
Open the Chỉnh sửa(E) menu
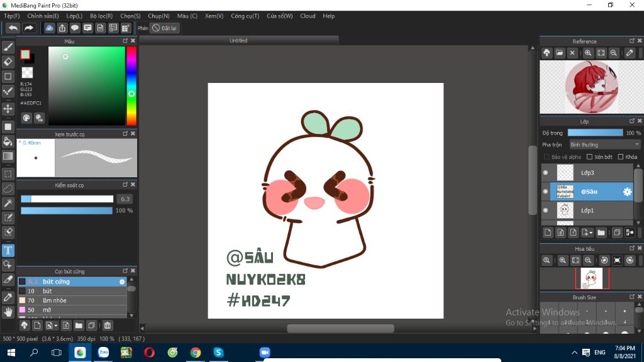tap(43, 16)
